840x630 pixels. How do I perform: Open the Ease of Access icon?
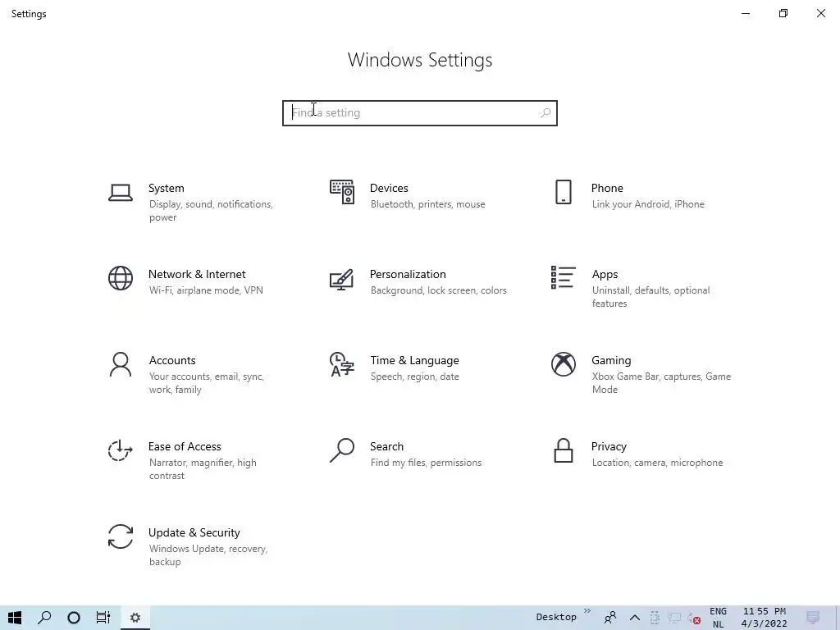[x=121, y=450]
